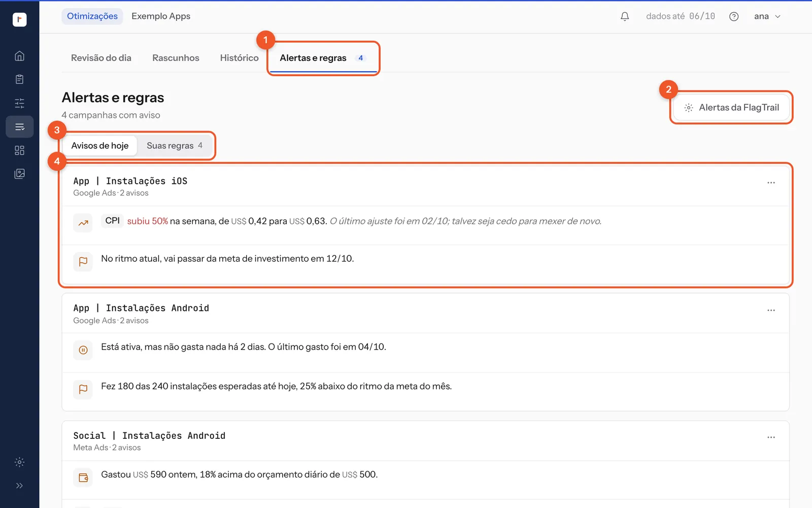The image size is (812, 508).
Task: Click the App | Instalações iOS campaign title
Action: click(130, 181)
